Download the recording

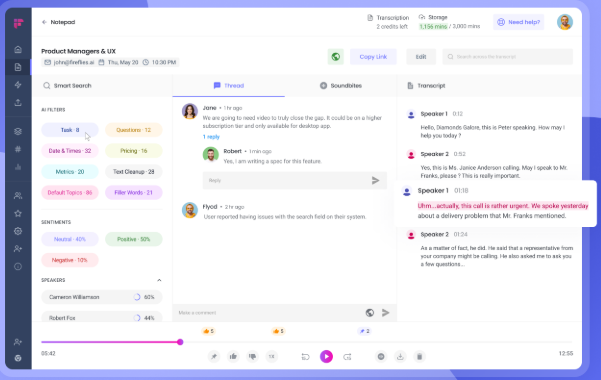point(400,357)
